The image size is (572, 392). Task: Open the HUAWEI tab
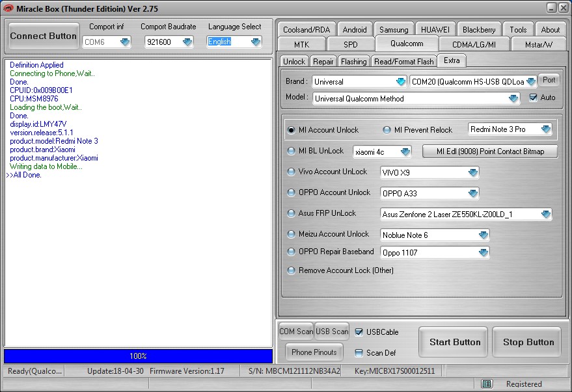pyautogui.click(x=435, y=29)
